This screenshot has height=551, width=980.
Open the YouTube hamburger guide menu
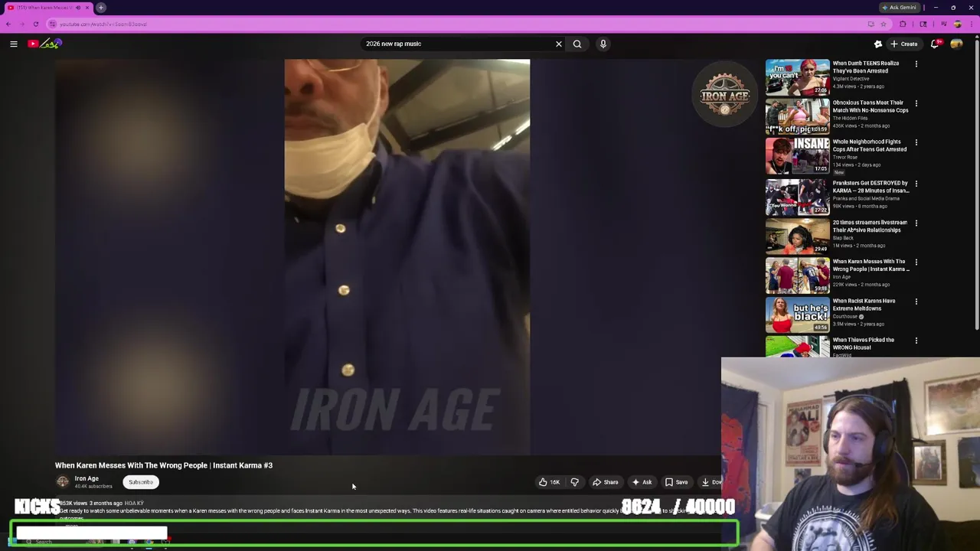[13, 44]
